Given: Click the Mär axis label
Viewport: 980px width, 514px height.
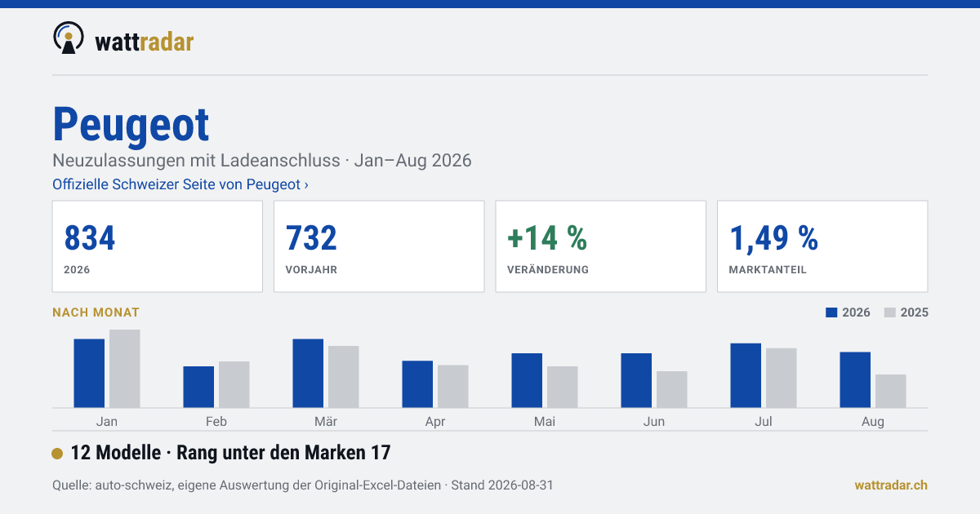Looking at the screenshot, I should [x=326, y=421].
